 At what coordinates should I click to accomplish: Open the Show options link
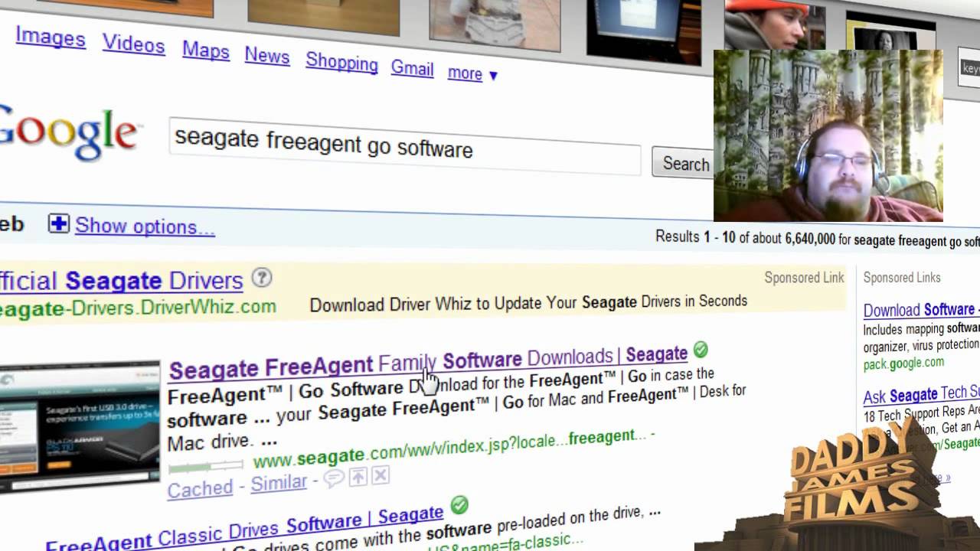(x=145, y=227)
